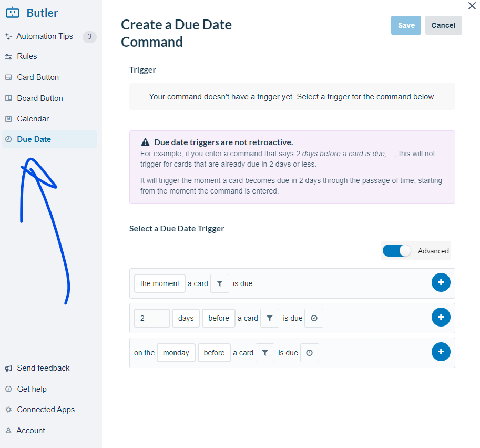Open the 'monday' weekday dropdown
The width and height of the screenshot is (480, 448).
(x=176, y=353)
